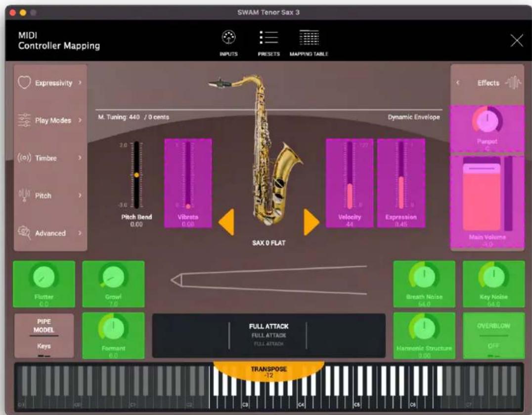The width and height of the screenshot is (532, 415).
Task: Click the Advanced gear-head icon
Action: click(24, 232)
